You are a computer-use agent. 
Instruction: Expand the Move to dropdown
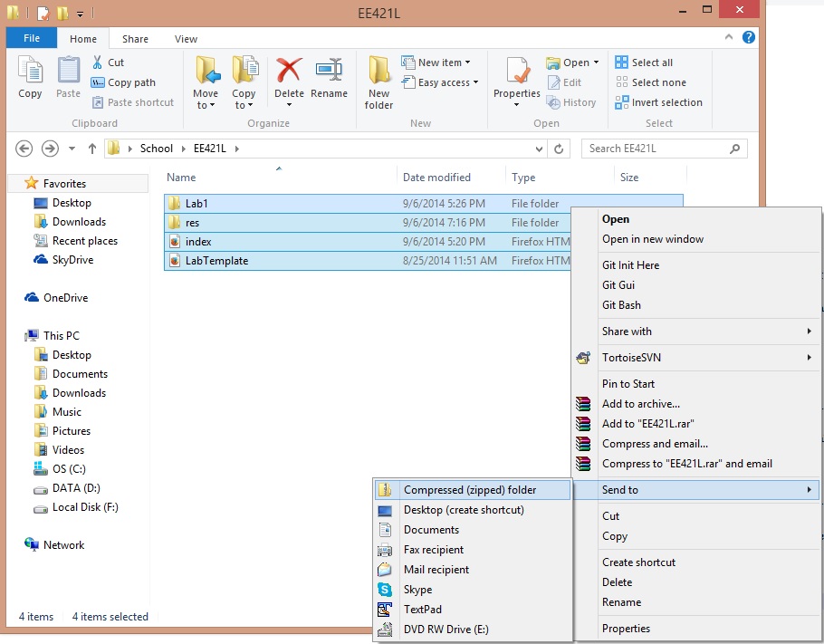(x=206, y=105)
